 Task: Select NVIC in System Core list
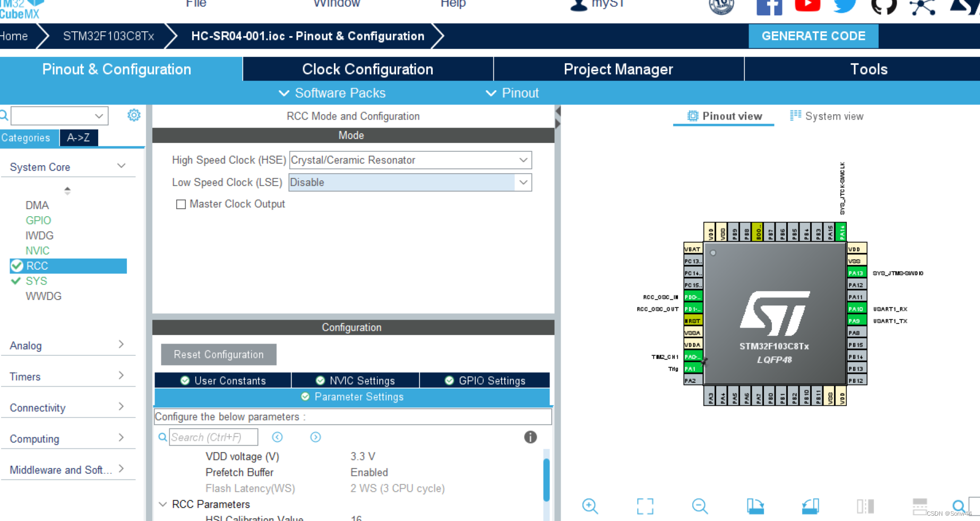pos(37,250)
